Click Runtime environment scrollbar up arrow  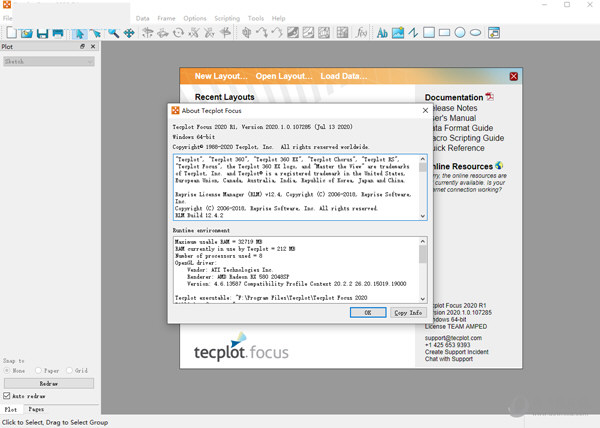422,241
